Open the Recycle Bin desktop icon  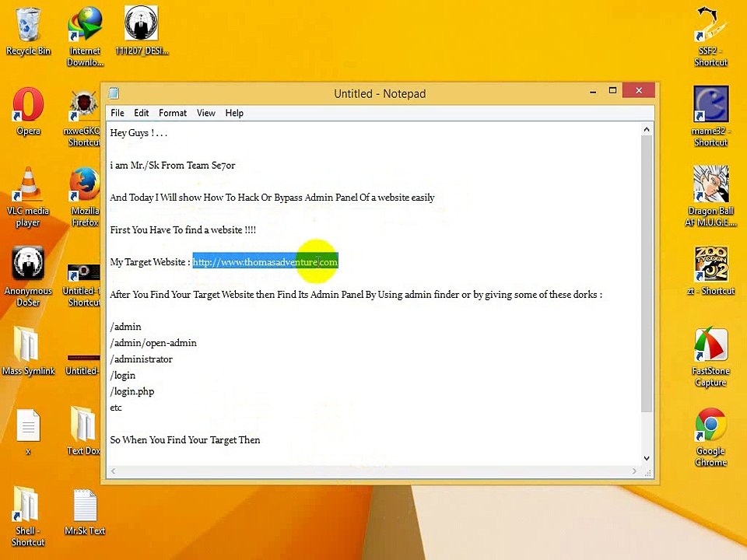(28, 31)
